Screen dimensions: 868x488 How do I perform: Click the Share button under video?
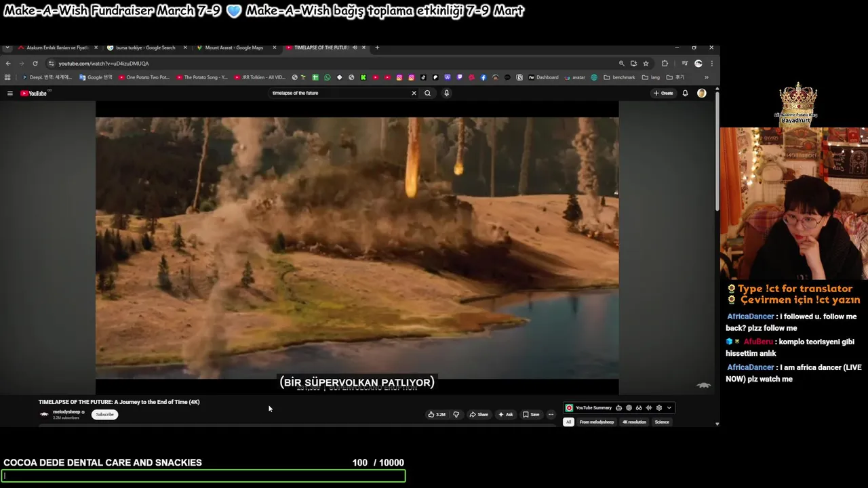pyautogui.click(x=479, y=414)
